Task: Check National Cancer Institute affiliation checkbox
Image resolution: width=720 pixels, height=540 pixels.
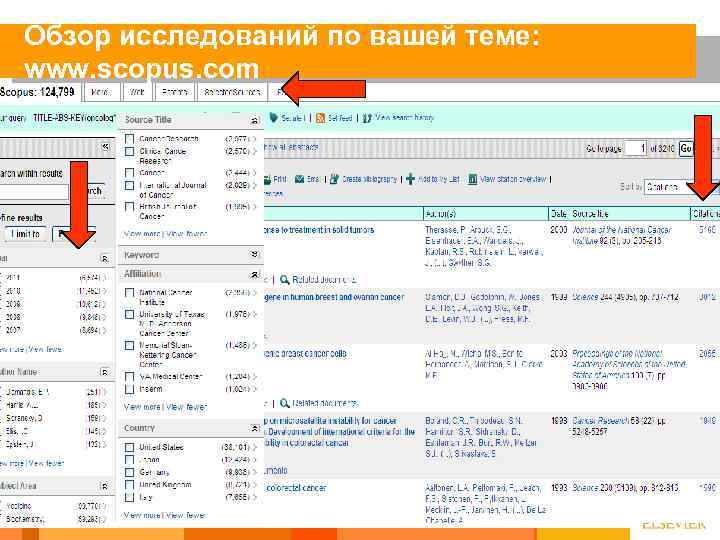Action: pos(129,293)
